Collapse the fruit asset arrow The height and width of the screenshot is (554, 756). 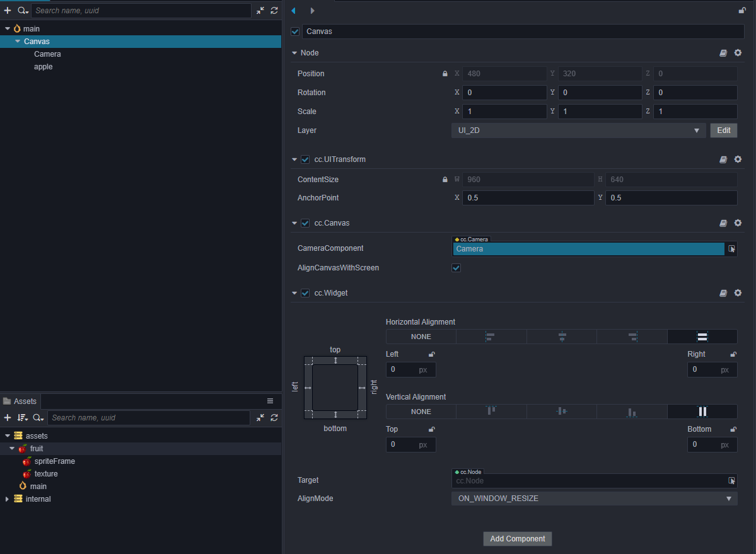12,449
